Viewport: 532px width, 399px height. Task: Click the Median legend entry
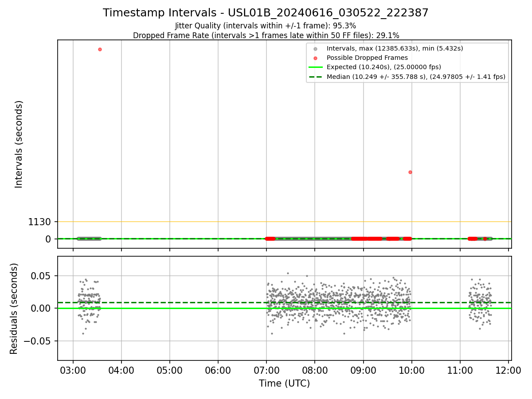click(x=407, y=77)
